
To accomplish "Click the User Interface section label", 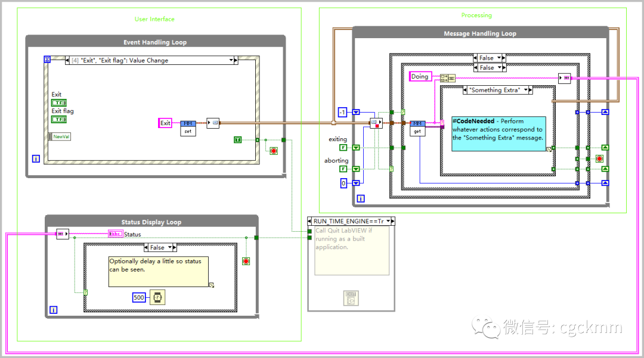I will 154,19.
